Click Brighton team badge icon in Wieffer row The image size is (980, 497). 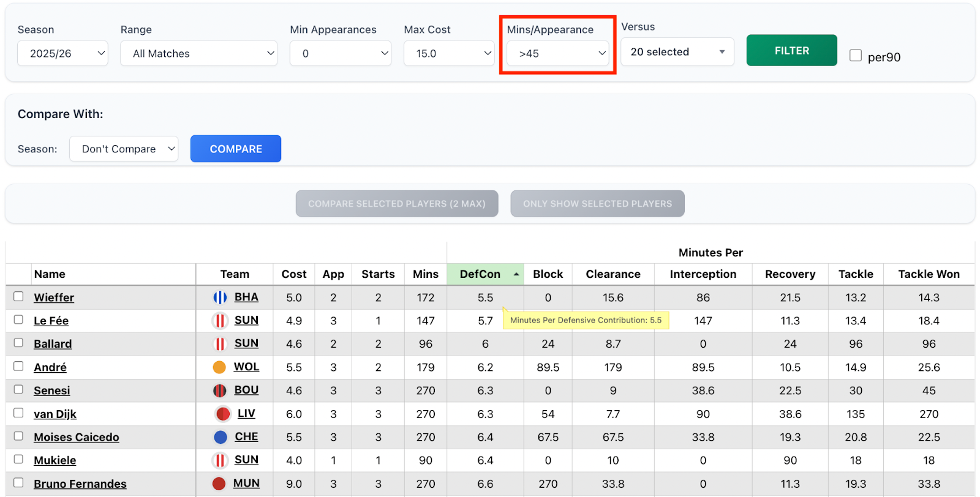click(220, 297)
